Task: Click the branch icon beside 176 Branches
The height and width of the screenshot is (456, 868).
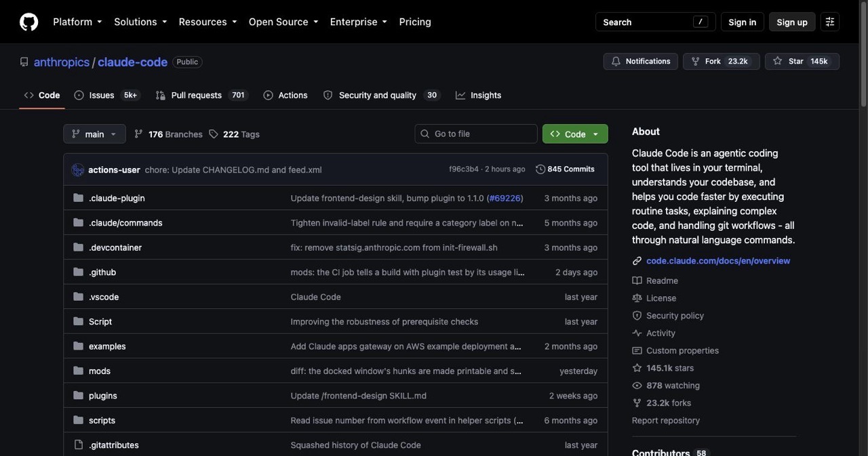Action: coord(138,134)
